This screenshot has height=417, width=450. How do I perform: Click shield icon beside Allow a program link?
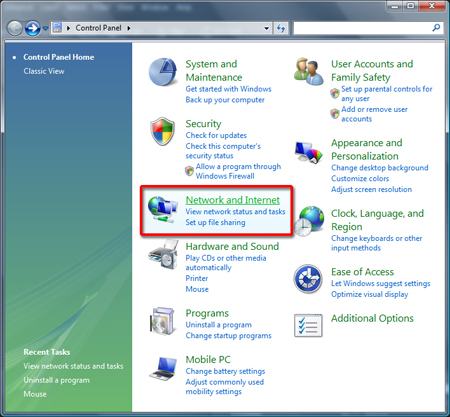point(190,171)
